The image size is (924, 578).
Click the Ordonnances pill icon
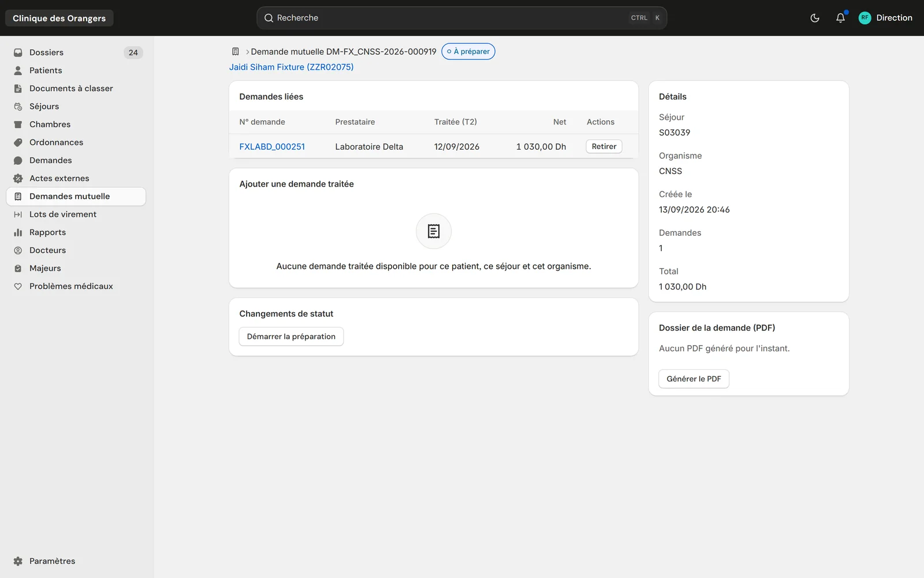18,142
